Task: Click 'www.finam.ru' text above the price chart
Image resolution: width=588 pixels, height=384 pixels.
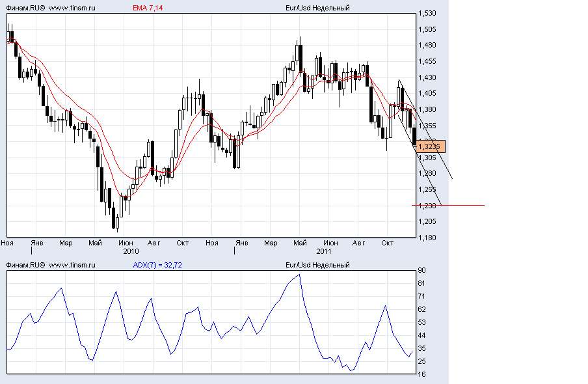Action: coord(72,8)
